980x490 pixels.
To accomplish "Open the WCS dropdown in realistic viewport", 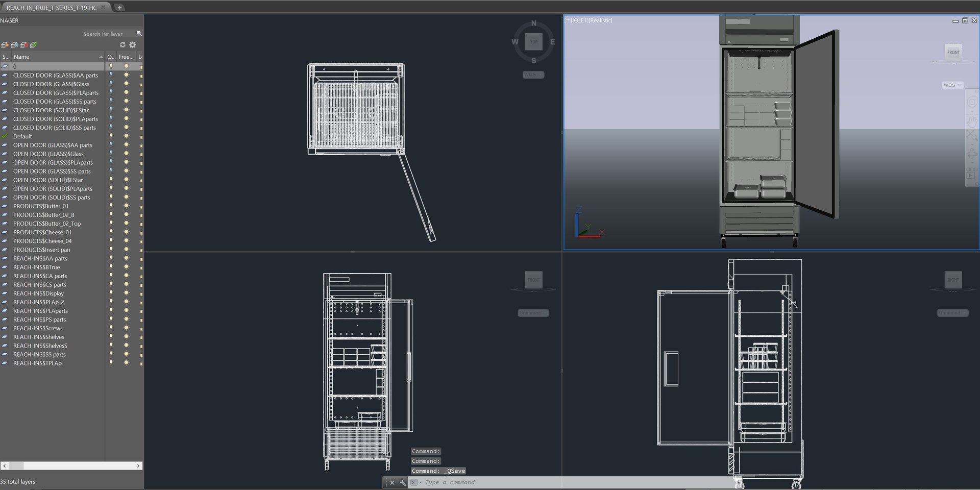I will [952, 85].
